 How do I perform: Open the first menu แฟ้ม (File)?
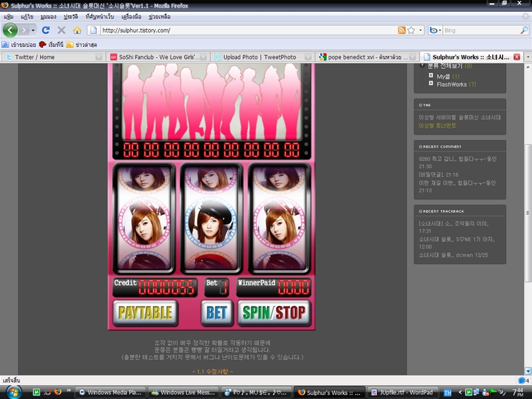pos(9,17)
